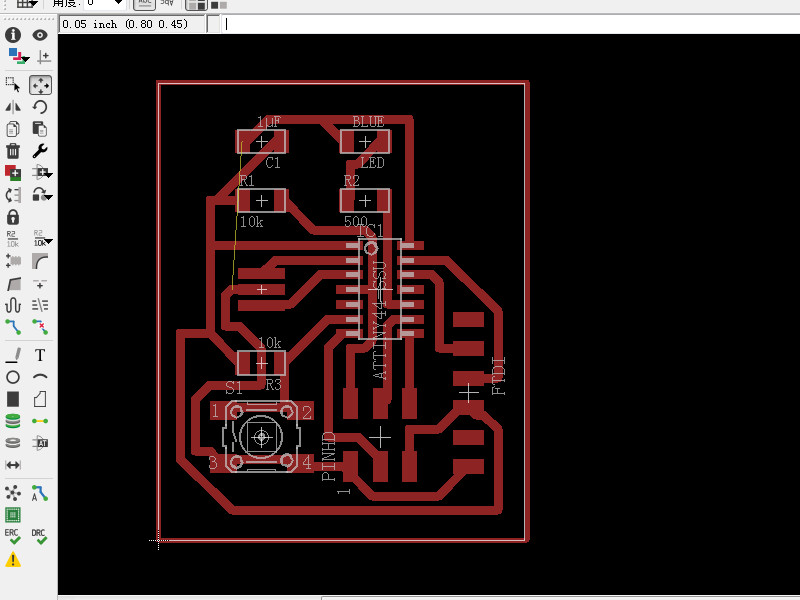Select the Text tool

40,355
